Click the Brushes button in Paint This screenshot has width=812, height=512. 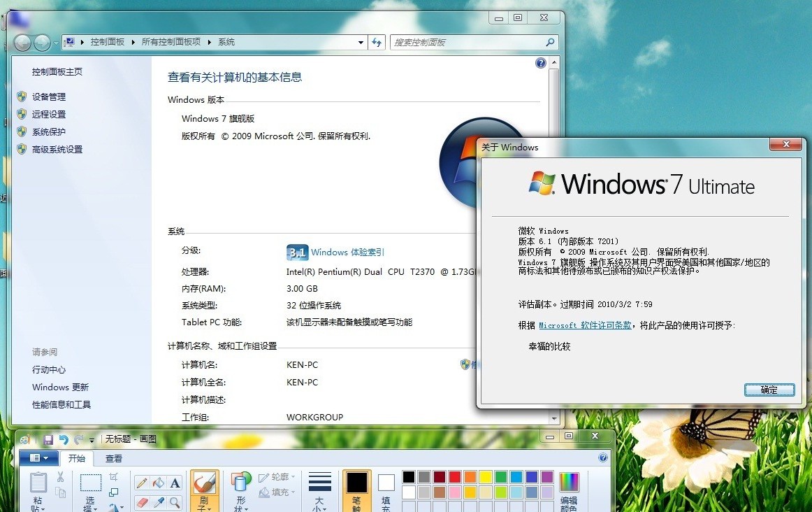[x=205, y=491]
